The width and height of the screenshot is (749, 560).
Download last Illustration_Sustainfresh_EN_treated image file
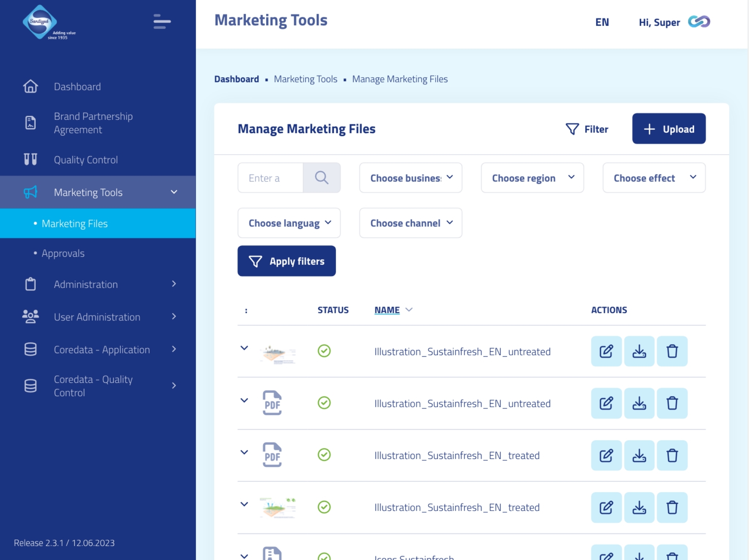[639, 507]
